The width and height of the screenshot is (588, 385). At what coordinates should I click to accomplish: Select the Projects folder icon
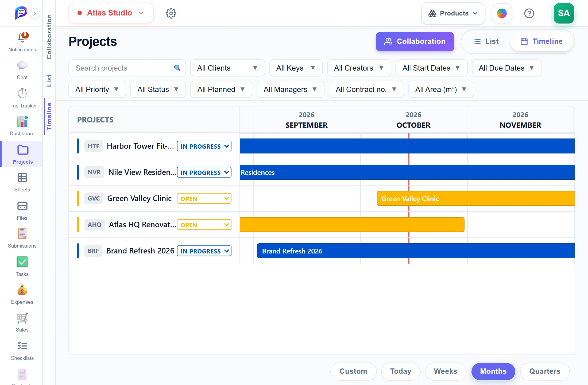pyautogui.click(x=23, y=150)
